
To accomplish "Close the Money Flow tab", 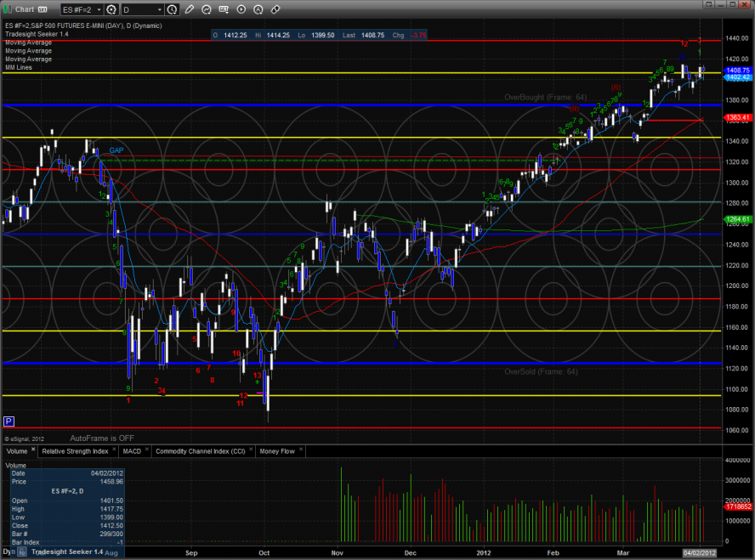I will pos(301,450).
